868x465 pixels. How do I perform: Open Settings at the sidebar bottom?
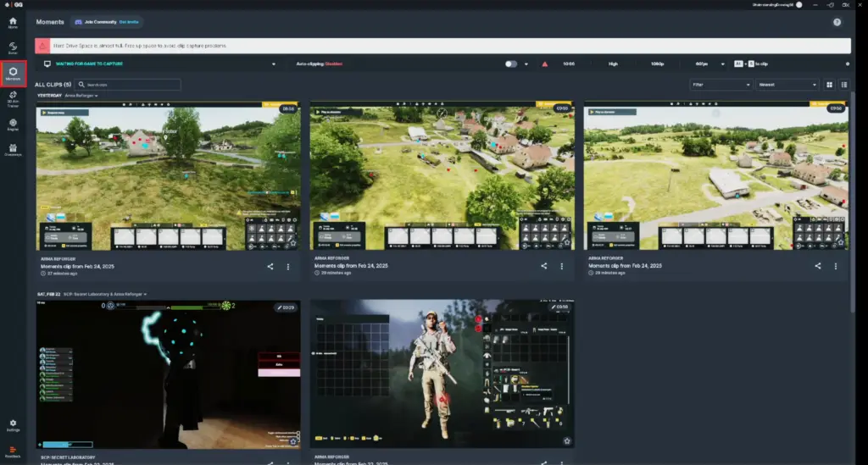click(13, 425)
